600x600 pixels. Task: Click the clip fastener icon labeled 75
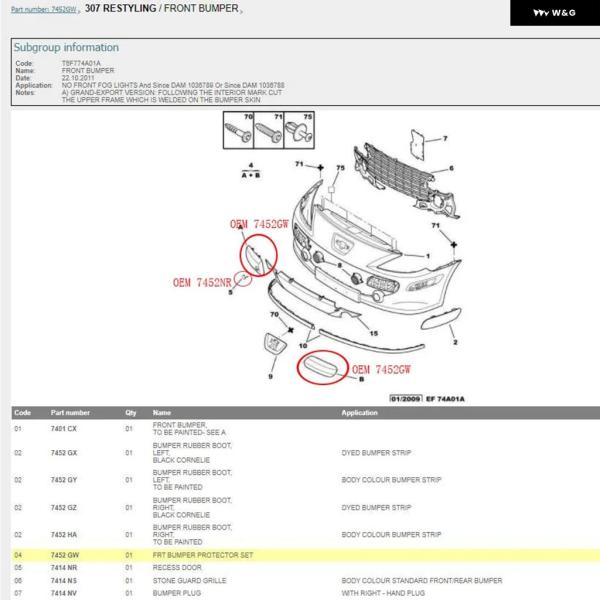tap(299, 133)
